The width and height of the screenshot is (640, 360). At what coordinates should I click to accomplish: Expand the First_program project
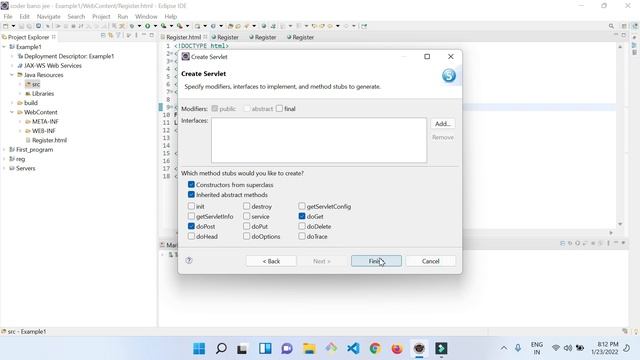coord(4,150)
